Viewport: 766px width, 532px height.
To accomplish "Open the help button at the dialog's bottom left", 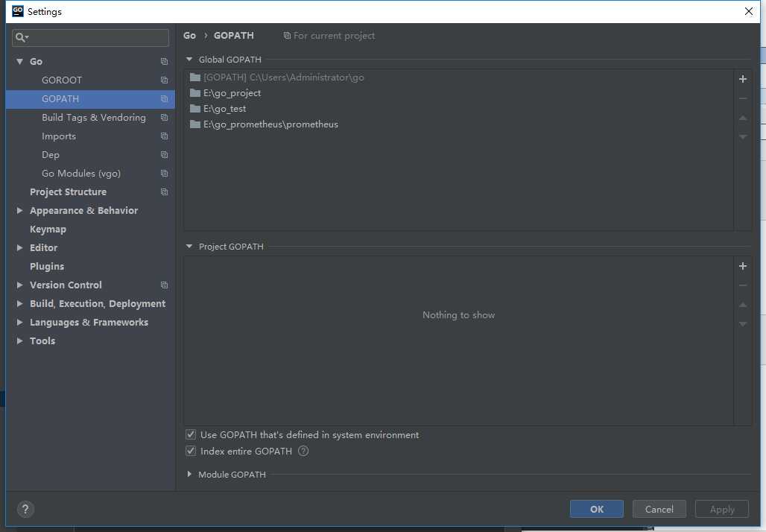I will click(x=25, y=509).
